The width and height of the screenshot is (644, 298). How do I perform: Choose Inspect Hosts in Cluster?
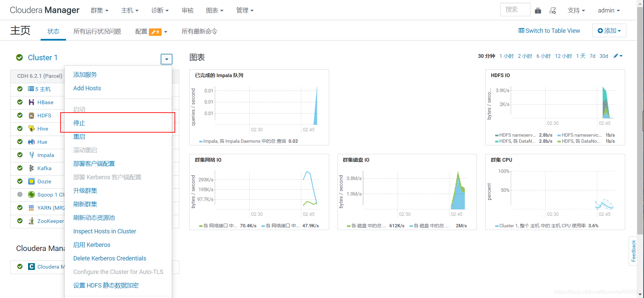click(x=105, y=231)
